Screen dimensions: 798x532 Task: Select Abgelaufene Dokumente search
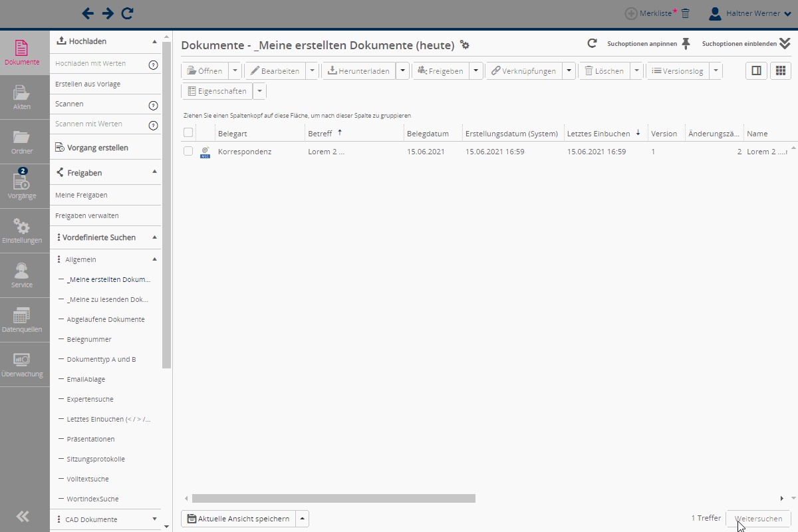pyautogui.click(x=105, y=320)
